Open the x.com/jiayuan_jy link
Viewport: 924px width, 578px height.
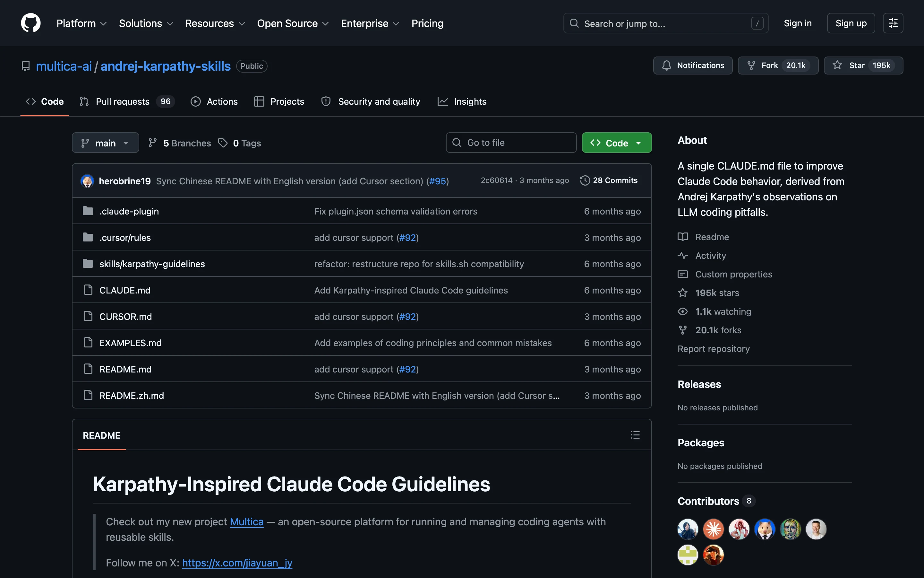click(237, 563)
